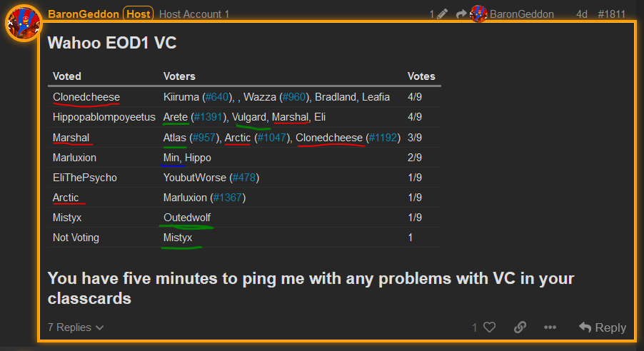
Task: Open the BaronGeddon username link
Action: [x=84, y=14]
